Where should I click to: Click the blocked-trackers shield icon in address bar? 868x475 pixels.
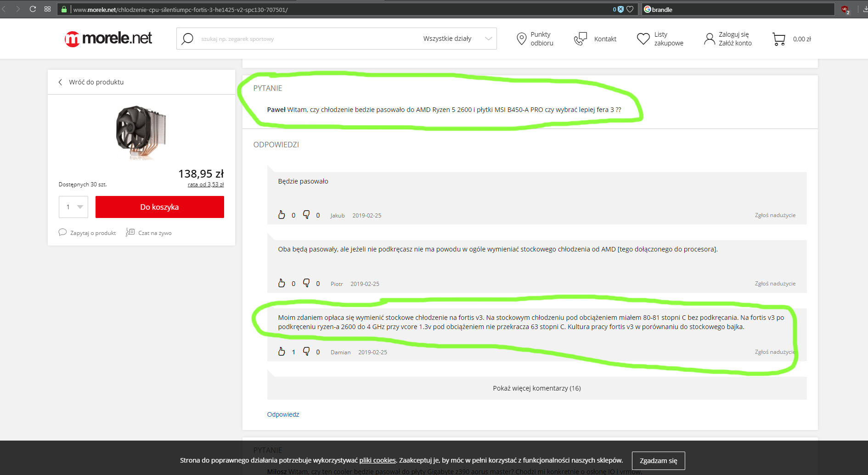coord(620,9)
